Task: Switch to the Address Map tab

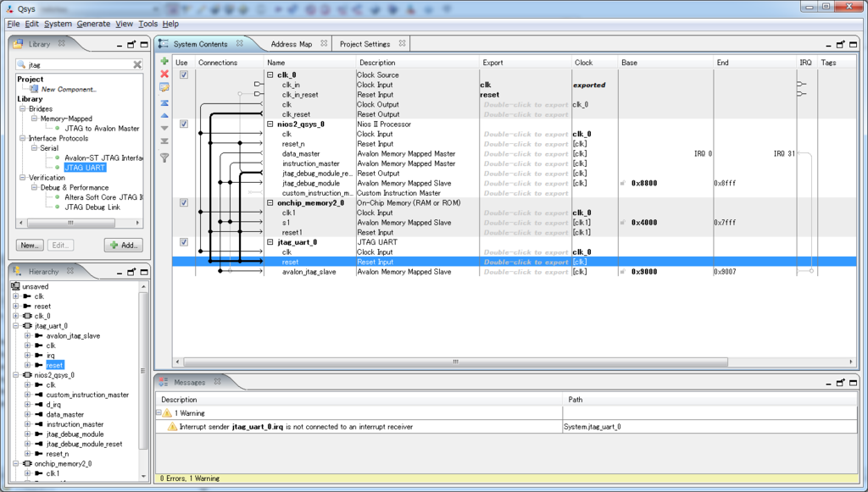Action: (292, 44)
